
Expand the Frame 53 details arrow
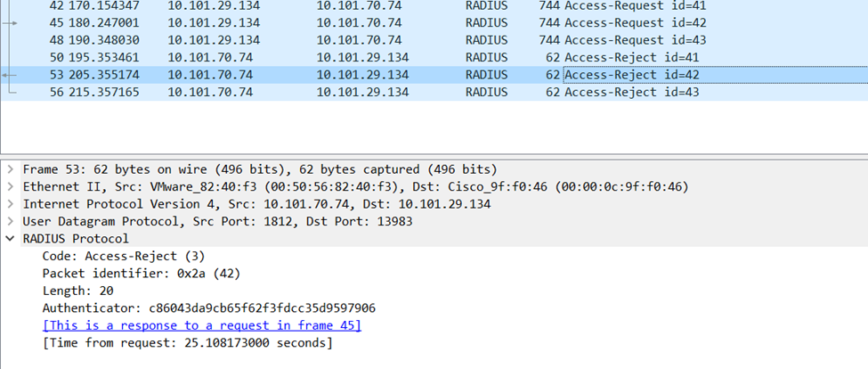(10, 169)
